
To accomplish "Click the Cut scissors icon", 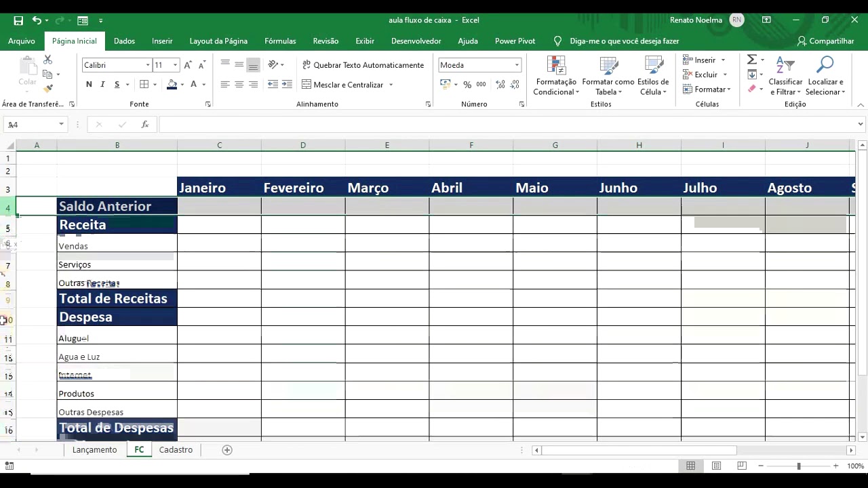I will (47, 60).
